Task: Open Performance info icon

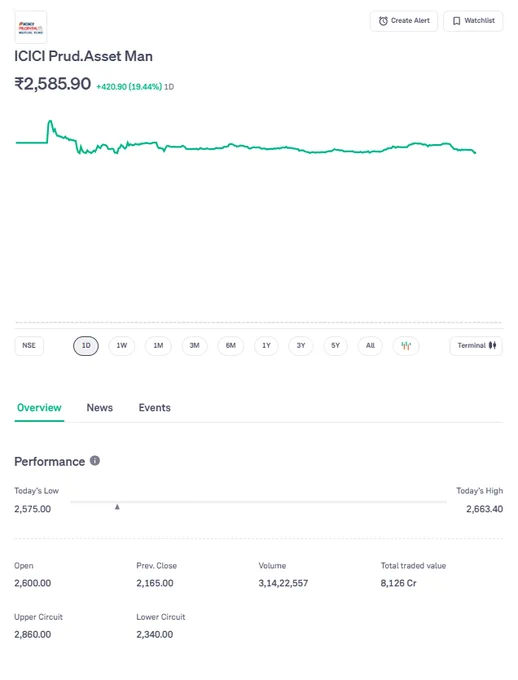Action: 95,461
